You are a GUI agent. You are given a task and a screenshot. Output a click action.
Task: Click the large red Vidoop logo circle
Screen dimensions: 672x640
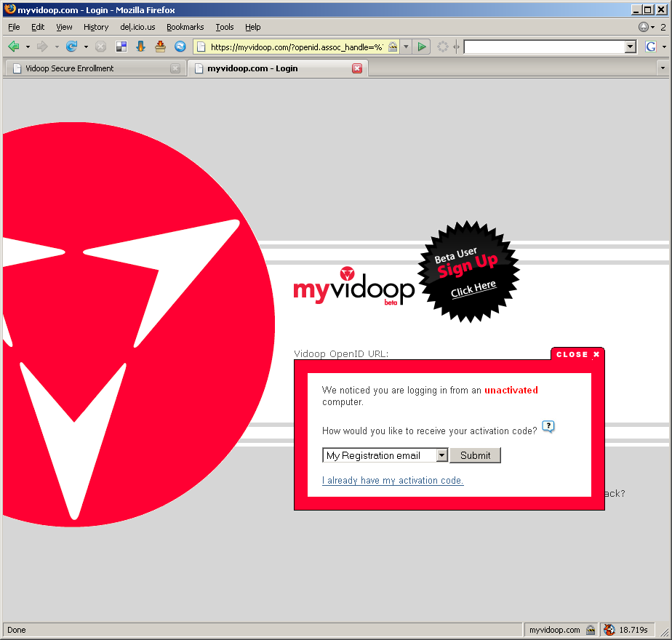(137, 324)
